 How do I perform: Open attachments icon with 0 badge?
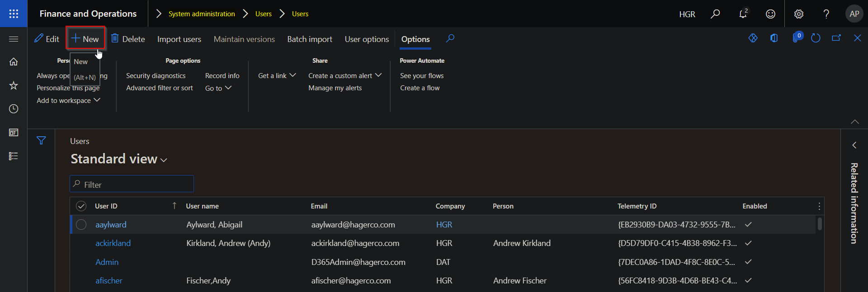797,37
